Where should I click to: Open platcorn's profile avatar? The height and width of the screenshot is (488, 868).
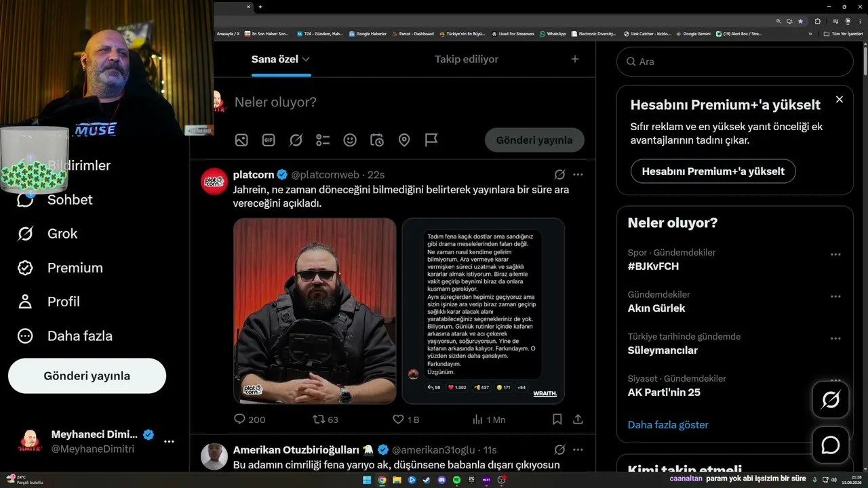[214, 181]
